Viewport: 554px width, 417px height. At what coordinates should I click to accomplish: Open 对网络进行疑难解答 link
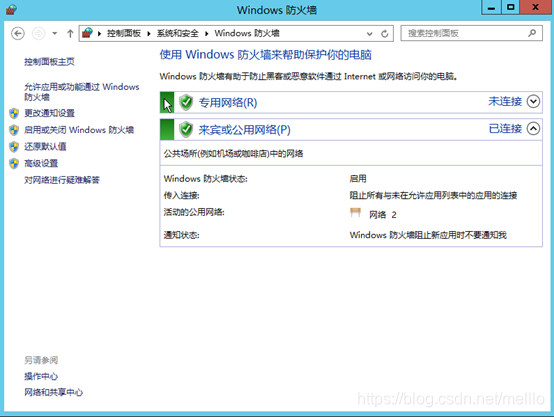tap(62, 180)
